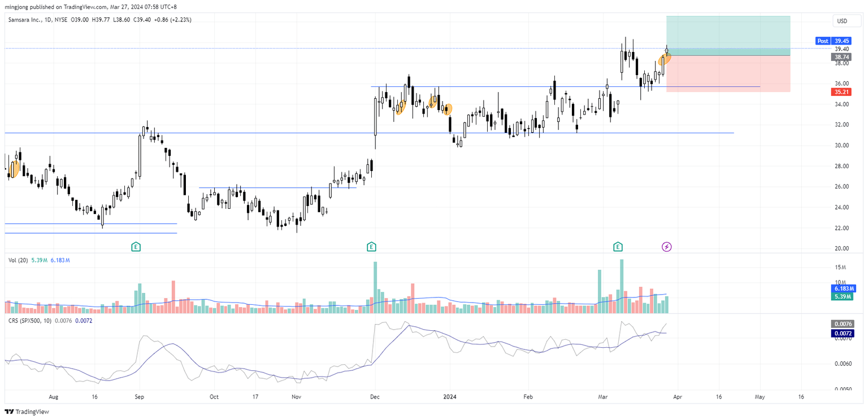Open the USD currency selector
The width and height of the screenshot is (868, 420).
point(845,21)
